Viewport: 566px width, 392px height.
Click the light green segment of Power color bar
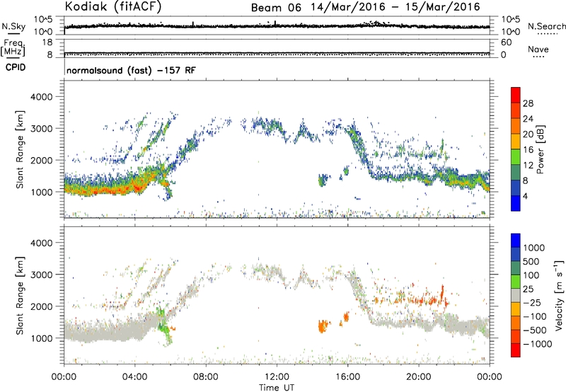pos(516,157)
